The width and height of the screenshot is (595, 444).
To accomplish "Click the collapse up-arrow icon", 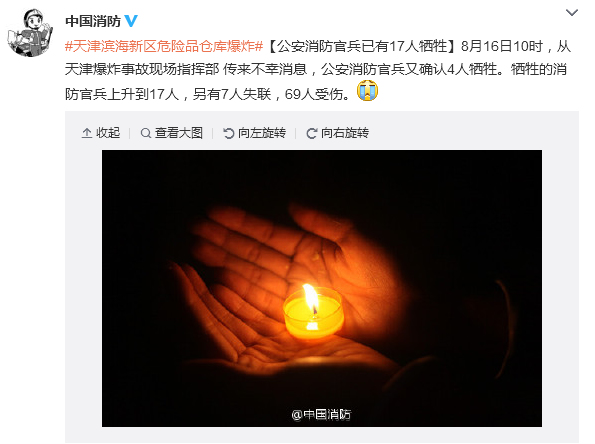I will click(87, 133).
